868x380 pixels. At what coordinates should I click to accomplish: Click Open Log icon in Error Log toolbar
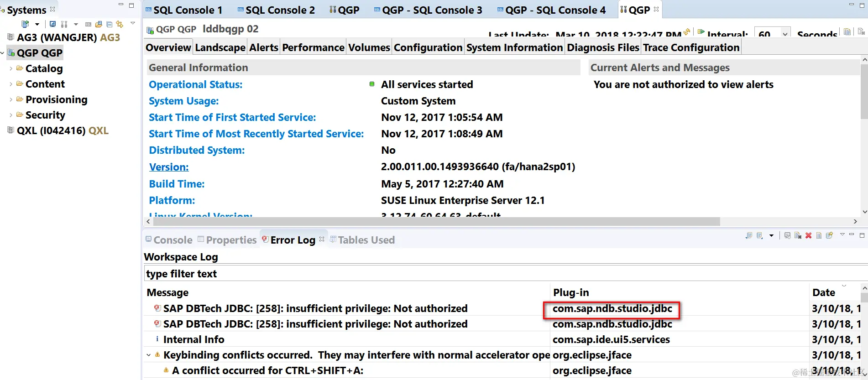pos(819,235)
